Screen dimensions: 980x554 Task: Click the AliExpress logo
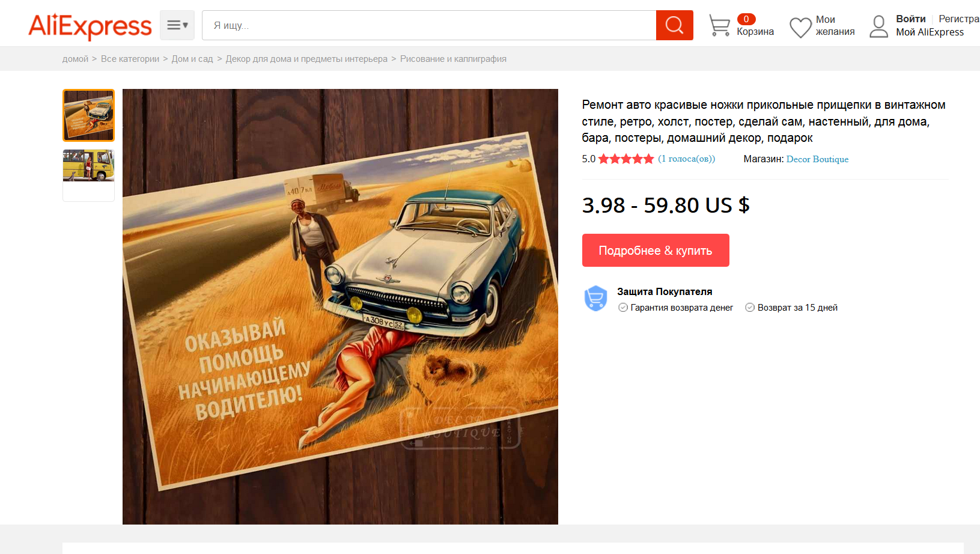click(x=90, y=26)
